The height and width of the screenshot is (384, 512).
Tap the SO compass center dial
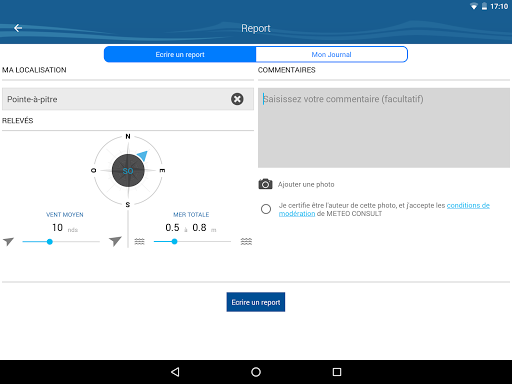click(128, 171)
